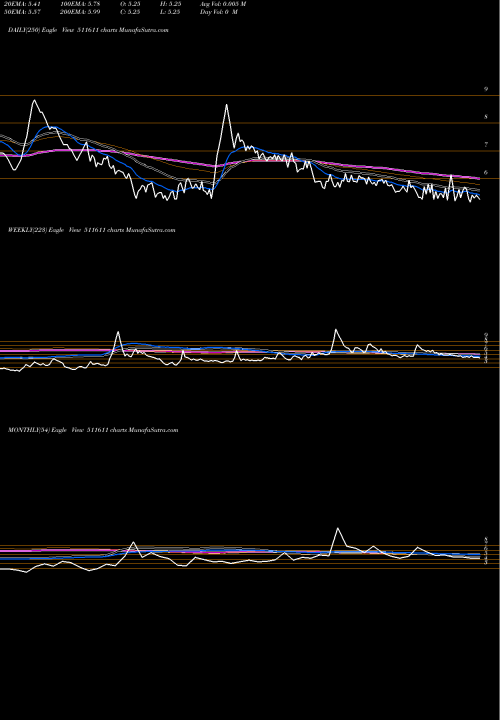Click the MONTHLY(54) chart title
Screen dimensions: 500x720
[93, 430]
